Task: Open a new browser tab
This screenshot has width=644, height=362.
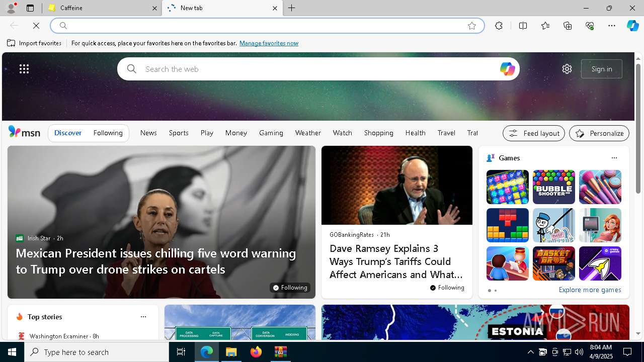Action: (292, 8)
